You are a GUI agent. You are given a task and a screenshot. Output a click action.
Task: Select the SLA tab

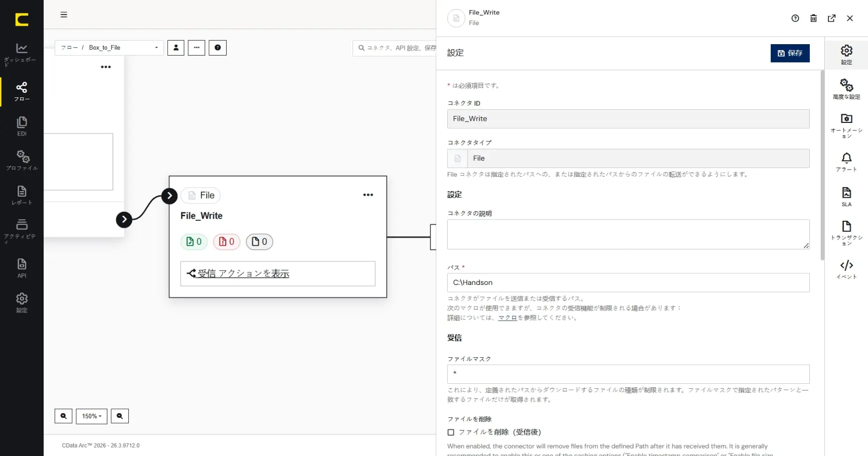point(846,197)
